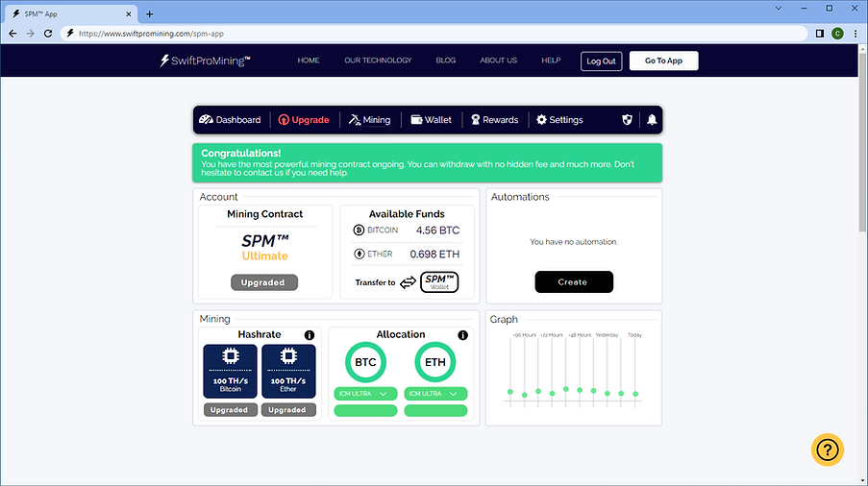Reload the page with the browser refresh icon
This screenshot has width=868, height=486.
(48, 34)
